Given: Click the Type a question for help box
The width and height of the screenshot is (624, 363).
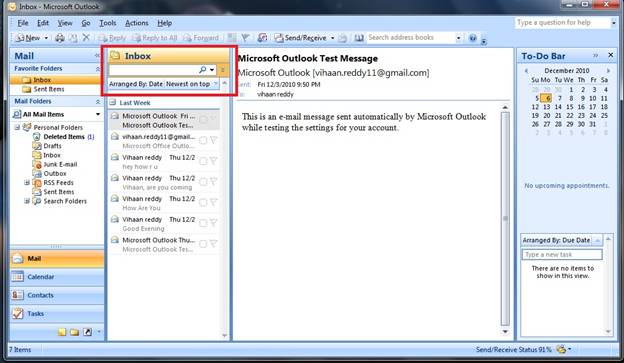Looking at the screenshot, I should point(562,23).
